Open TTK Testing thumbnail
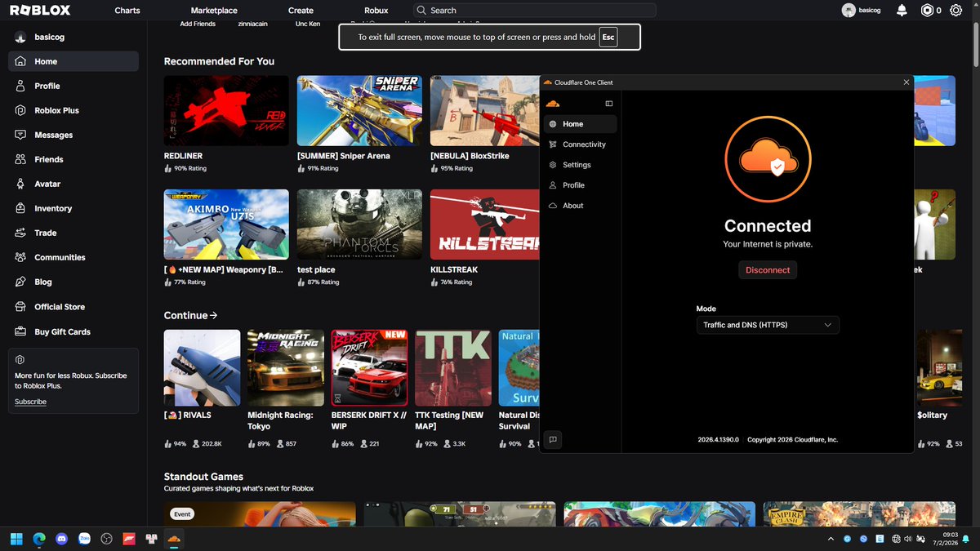This screenshot has height=551, width=980. click(x=453, y=367)
